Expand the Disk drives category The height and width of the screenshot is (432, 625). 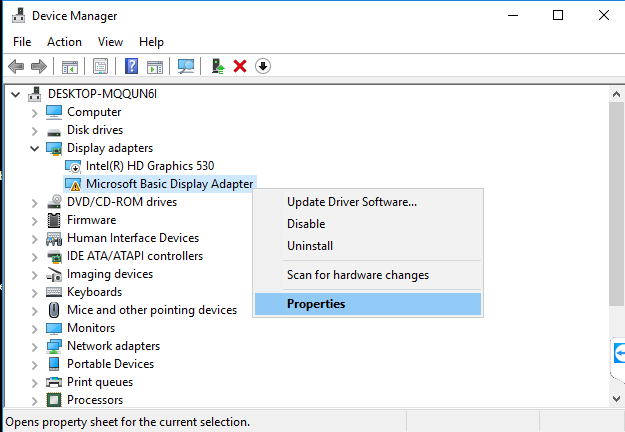point(35,131)
